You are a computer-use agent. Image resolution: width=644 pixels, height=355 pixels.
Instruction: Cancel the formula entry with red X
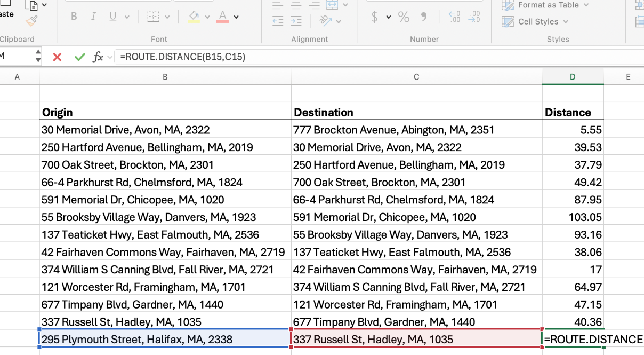[57, 57]
